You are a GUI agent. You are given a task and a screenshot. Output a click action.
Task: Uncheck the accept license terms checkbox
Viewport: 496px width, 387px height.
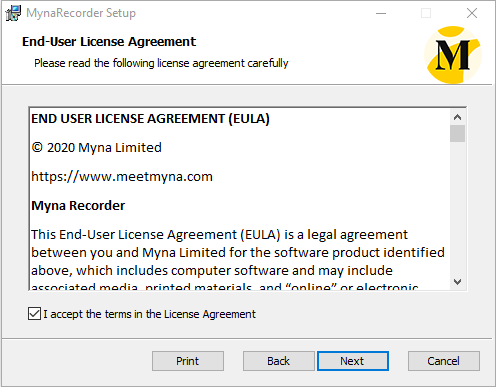click(34, 314)
